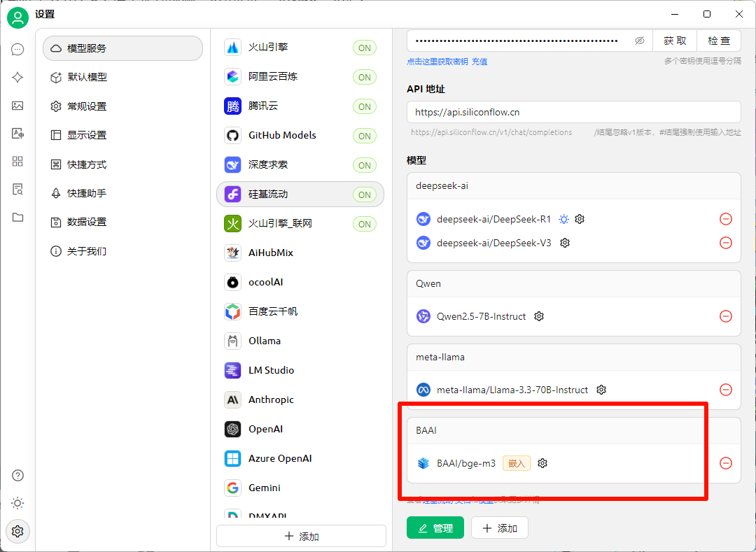This screenshot has width=756, height=552.
Task: Click the settings gear in left sidebar
Action: pos(17,531)
